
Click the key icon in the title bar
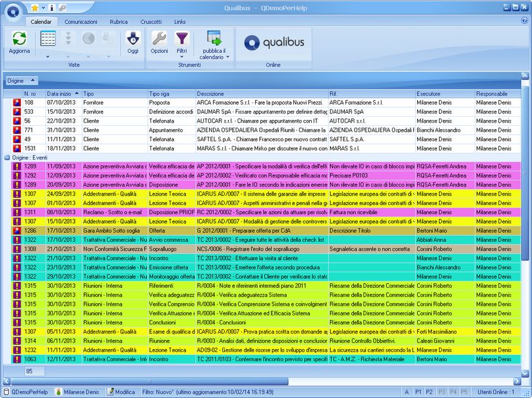tap(62, 8)
